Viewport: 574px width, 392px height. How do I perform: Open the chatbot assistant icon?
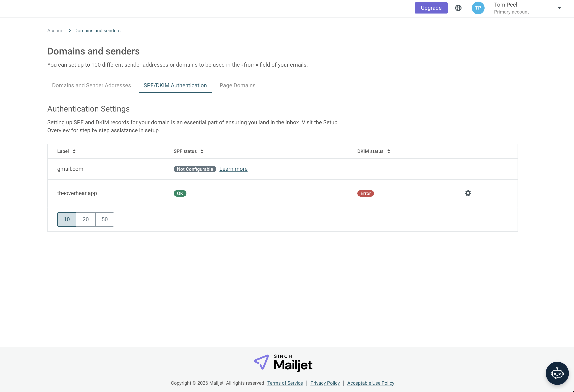[557, 373]
